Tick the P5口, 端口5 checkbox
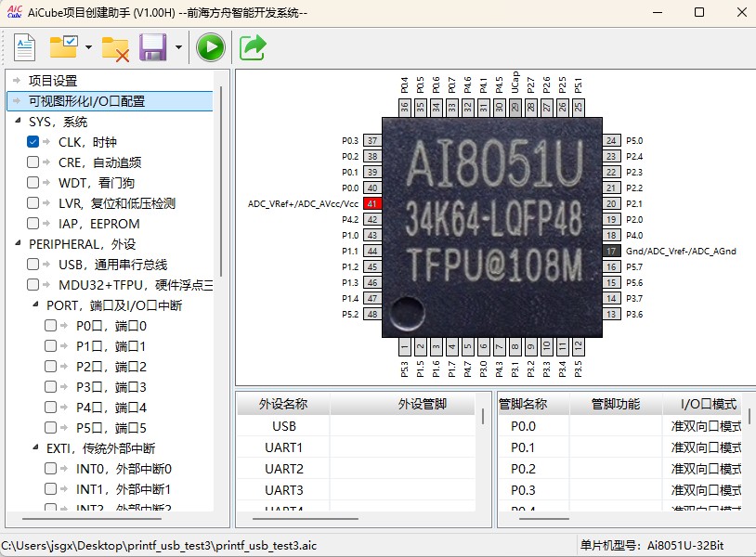 [51, 427]
